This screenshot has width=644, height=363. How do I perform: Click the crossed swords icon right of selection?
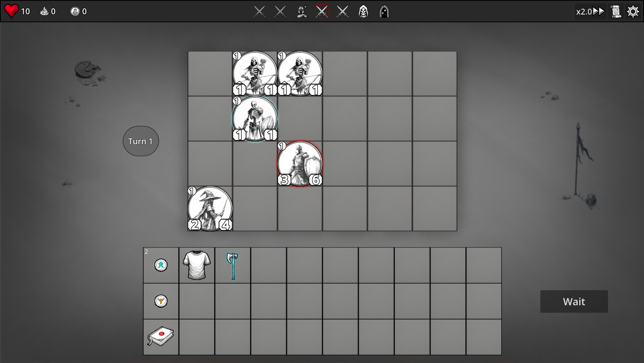pos(342,11)
